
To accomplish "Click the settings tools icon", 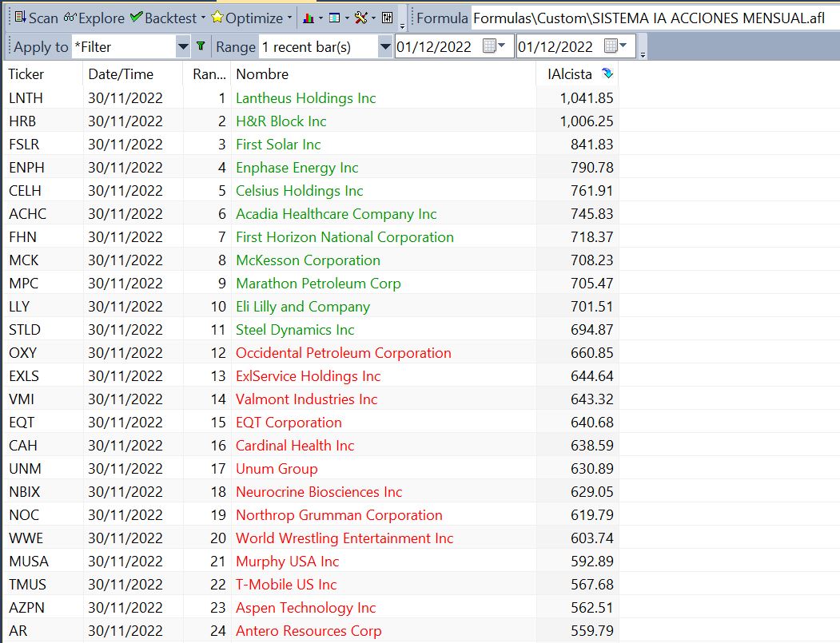I will pyautogui.click(x=361, y=18).
